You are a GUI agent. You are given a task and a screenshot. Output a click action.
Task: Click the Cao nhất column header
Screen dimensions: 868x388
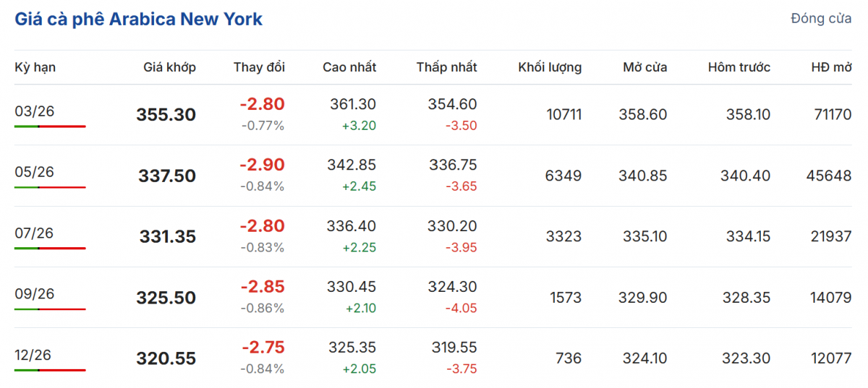click(x=349, y=67)
